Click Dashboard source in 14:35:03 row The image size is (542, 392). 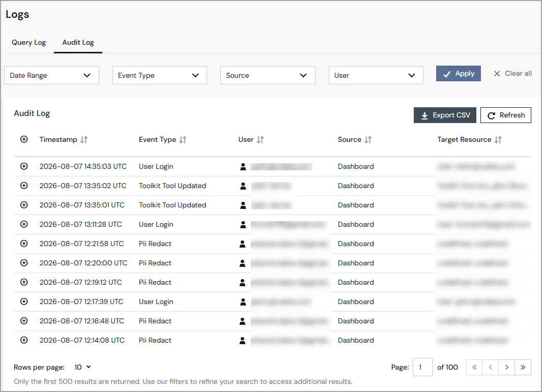coord(356,166)
